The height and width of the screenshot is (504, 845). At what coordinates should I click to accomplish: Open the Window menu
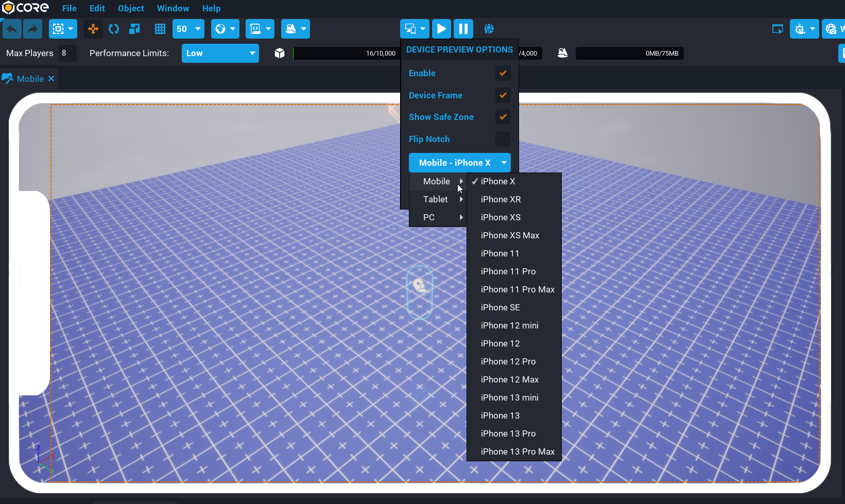[x=173, y=8]
